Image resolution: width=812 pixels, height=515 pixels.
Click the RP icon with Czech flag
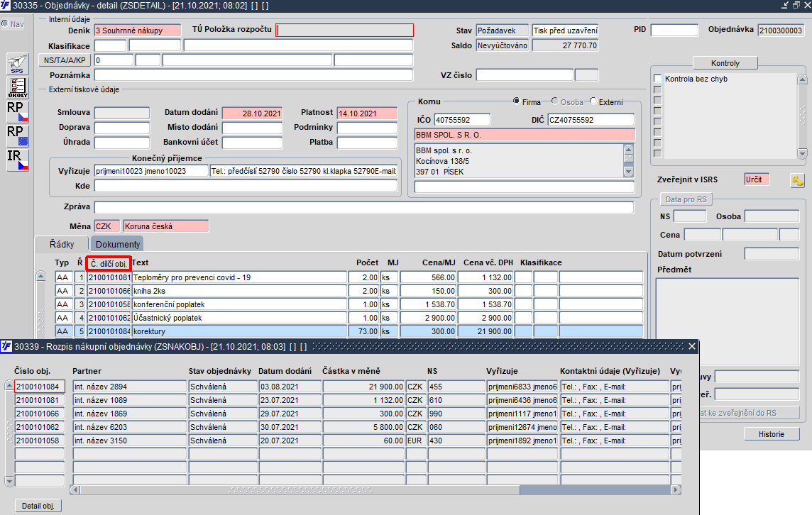click(x=17, y=111)
